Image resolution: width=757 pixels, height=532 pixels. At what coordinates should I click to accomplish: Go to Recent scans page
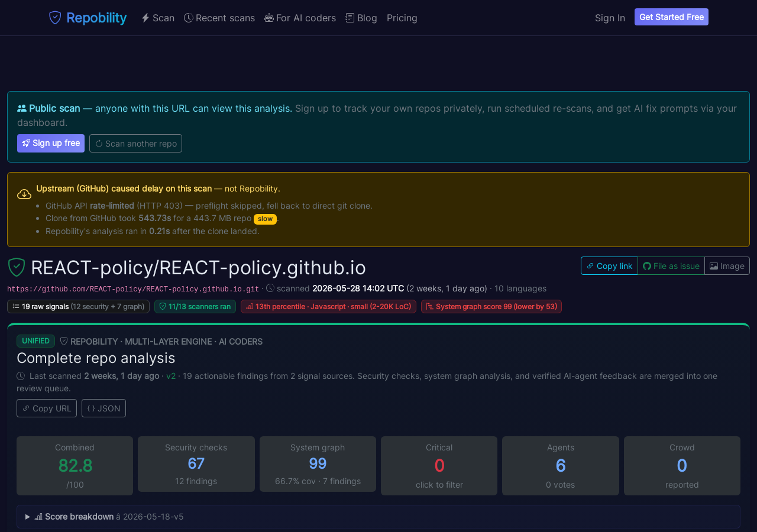tap(219, 18)
